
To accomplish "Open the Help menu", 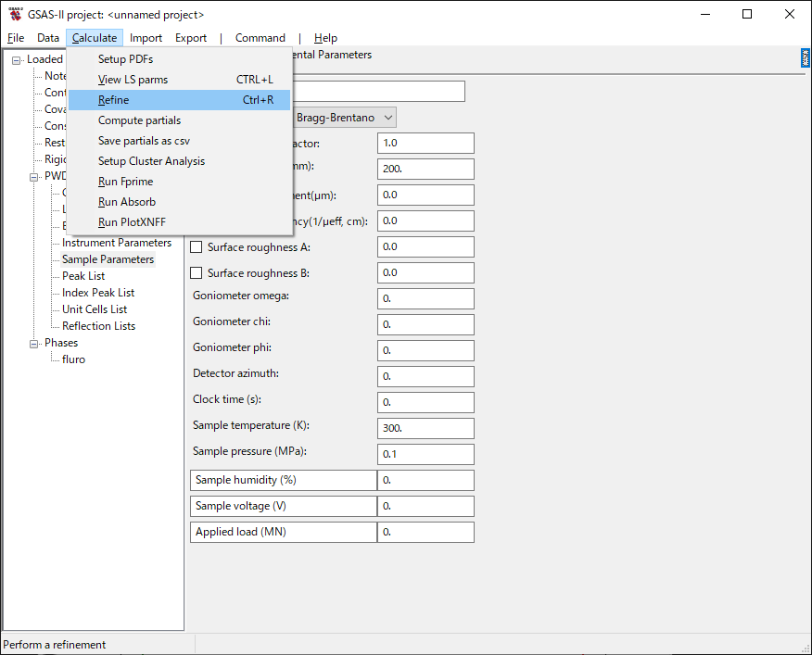I will (x=325, y=38).
